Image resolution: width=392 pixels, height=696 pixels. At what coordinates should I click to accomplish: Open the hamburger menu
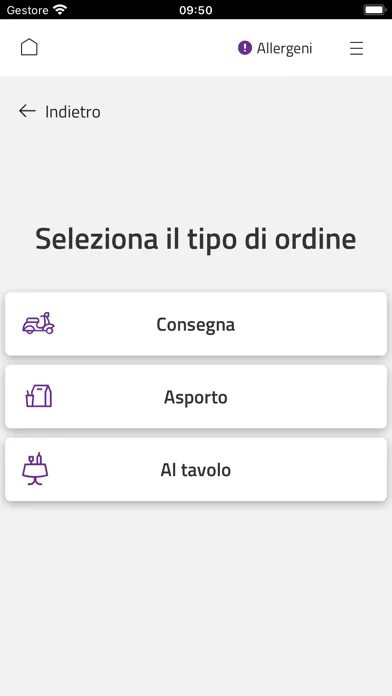(356, 48)
